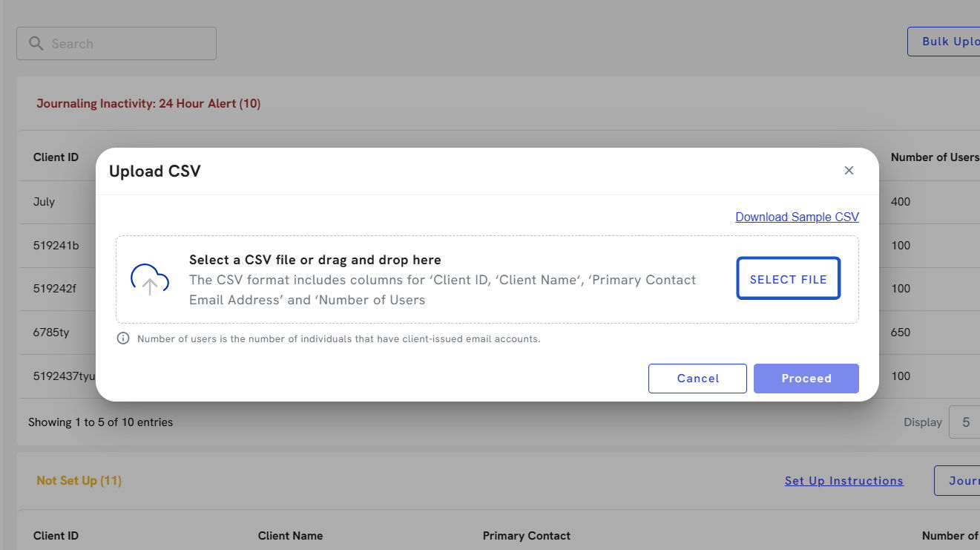Screen dimensions: 980x550
Task: Cancel the CSV upload
Action: [697, 379]
